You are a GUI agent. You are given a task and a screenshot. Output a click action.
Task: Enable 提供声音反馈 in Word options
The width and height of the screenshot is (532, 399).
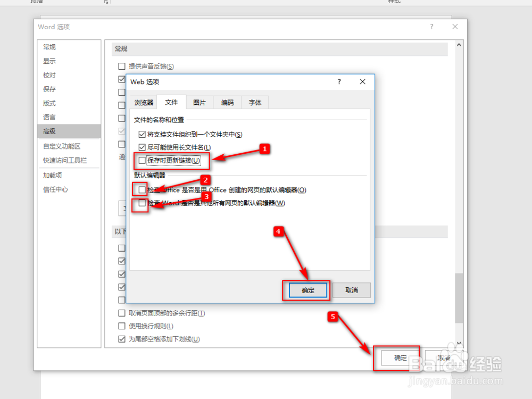[x=122, y=66]
